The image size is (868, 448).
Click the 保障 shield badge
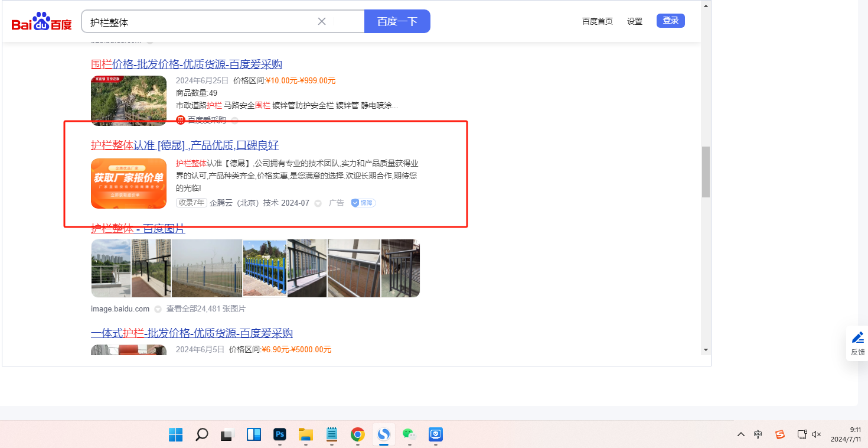363,203
